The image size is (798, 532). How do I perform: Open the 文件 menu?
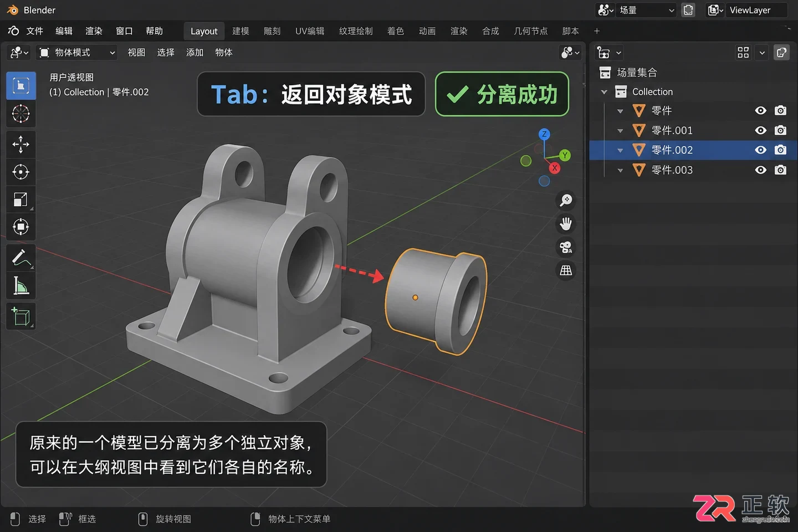tap(34, 31)
